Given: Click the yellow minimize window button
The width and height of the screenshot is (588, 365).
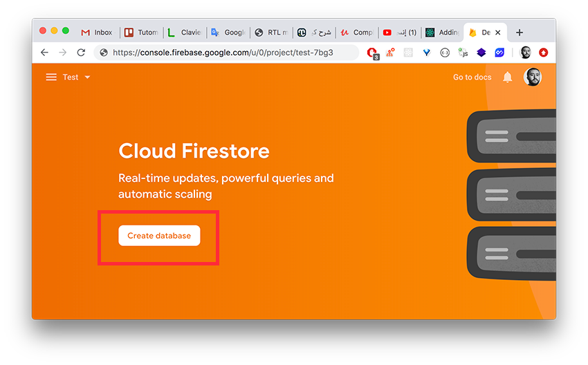Looking at the screenshot, I should pyautogui.click(x=54, y=30).
